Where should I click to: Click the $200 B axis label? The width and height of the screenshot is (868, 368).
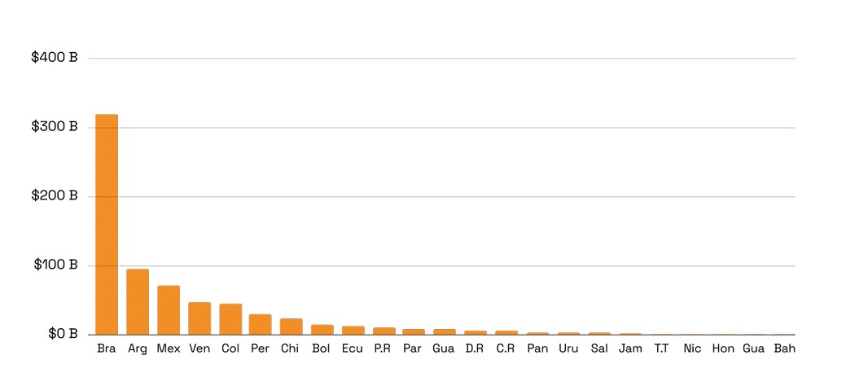tap(55, 196)
